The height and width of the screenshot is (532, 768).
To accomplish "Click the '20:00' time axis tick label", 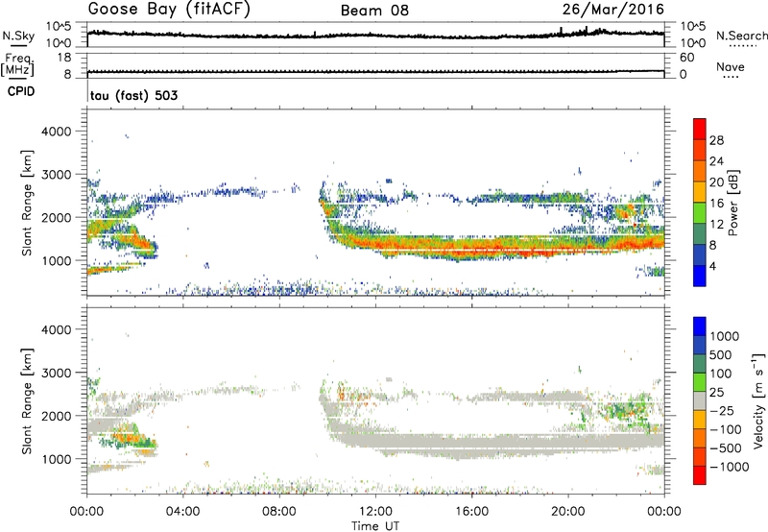I will [x=568, y=512].
